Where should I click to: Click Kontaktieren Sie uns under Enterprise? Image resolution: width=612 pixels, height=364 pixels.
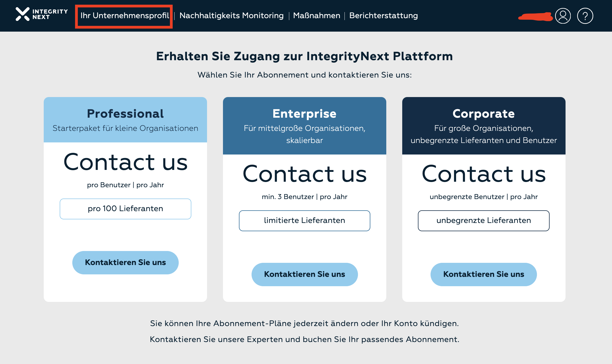pyautogui.click(x=305, y=274)
